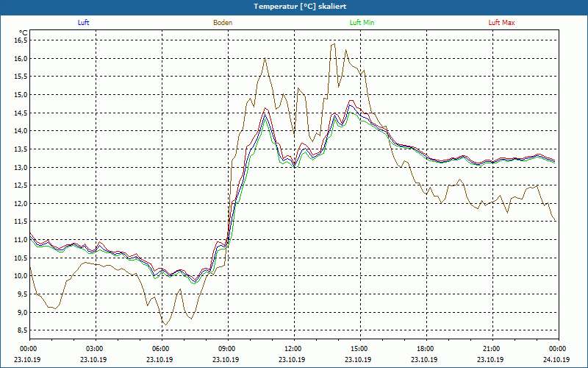Viewport: 588px width, 368px height.
Task: Click the 9,5 y-axis value
Action: pos(23,294)
